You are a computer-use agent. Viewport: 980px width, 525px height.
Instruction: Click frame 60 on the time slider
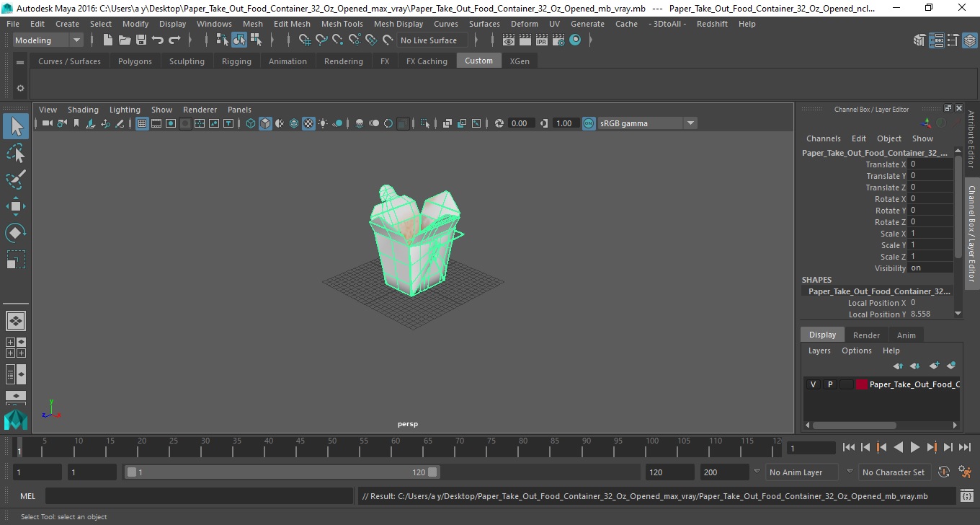click(396, 447)
